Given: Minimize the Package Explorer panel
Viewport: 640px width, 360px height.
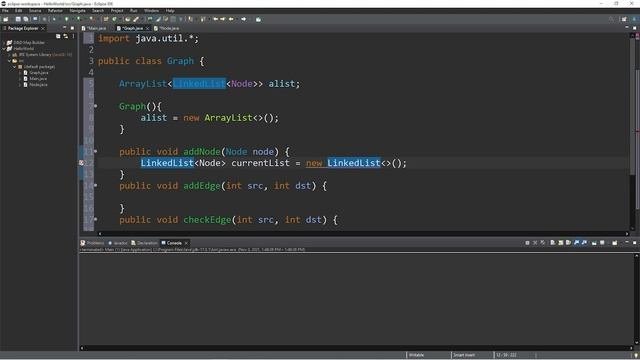Looking at the screenshot, I should [64, 28].
